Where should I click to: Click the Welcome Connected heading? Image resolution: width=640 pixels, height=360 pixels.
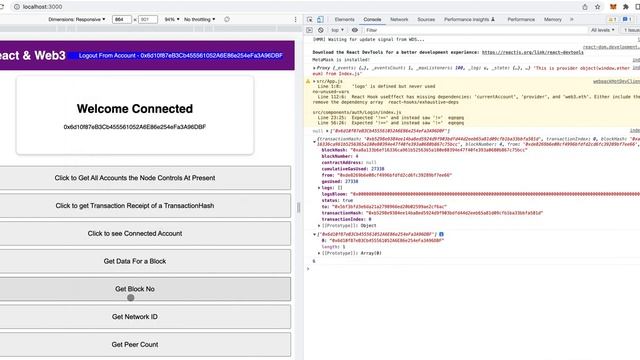pyautogui.click(x=135, y=109)
